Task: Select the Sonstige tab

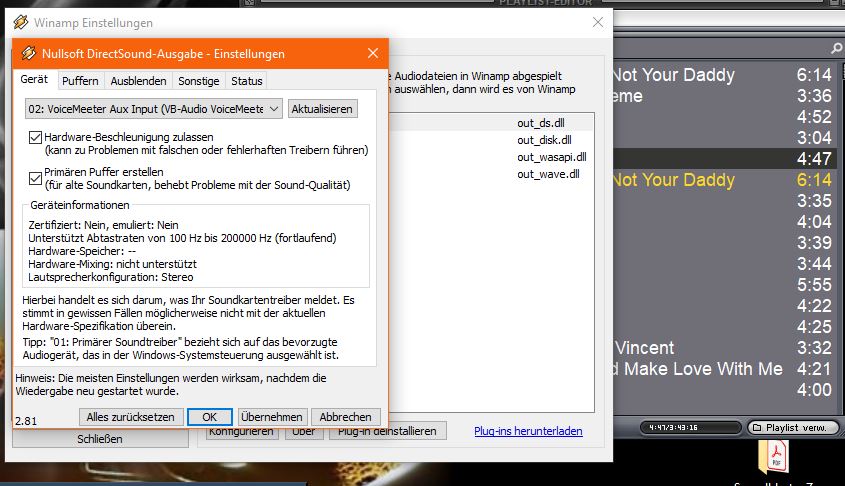Action: tap(198, 81)
